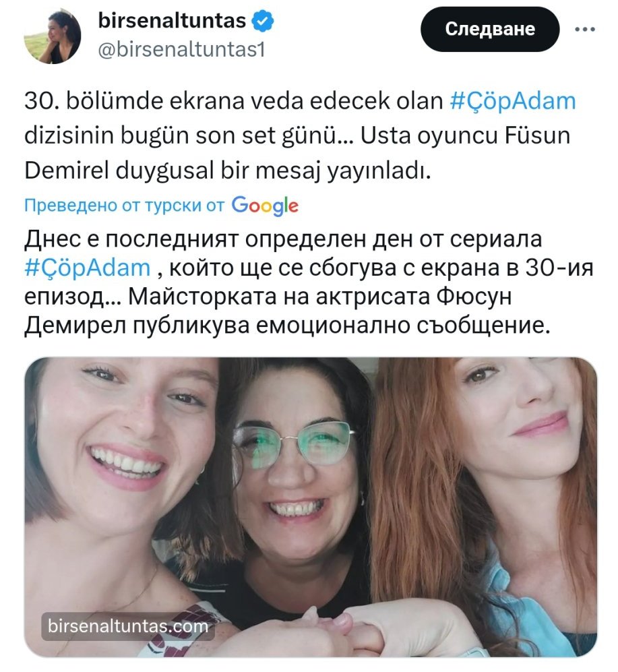Open the @birsenaltuntas1 handle link
This screenshot has height=672, width=618.
coord(182,50)
